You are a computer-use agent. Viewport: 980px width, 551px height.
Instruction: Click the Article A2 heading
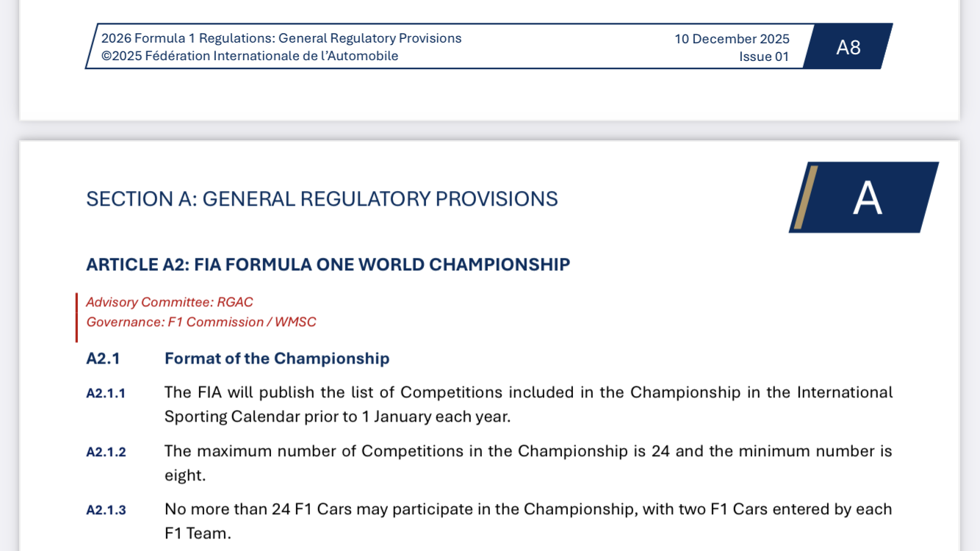coord(328,264)
